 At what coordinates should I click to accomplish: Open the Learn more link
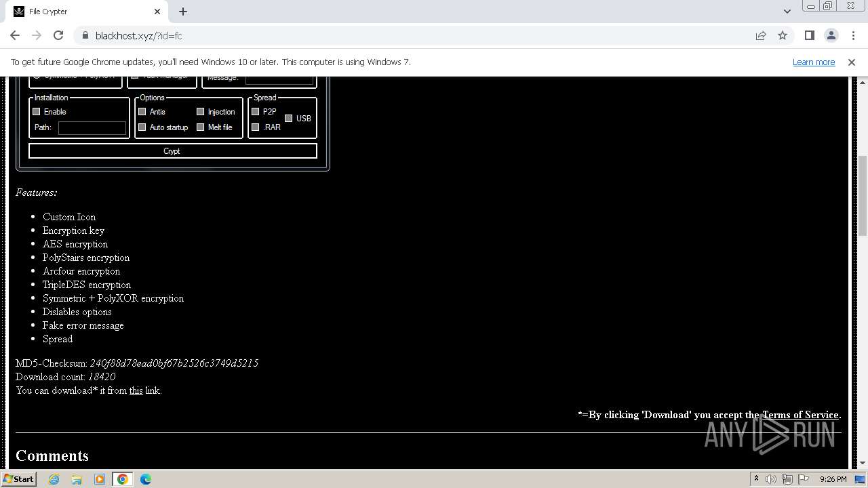coord(814,62)
